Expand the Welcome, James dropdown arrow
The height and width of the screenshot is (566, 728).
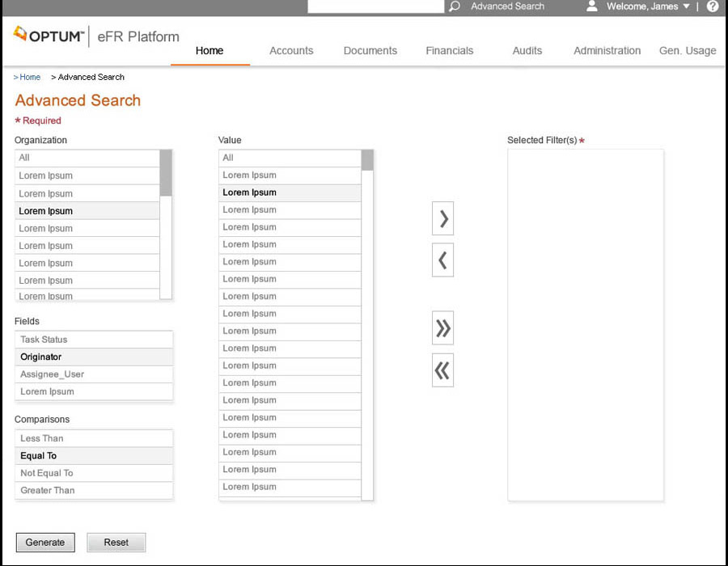click(687, 6)
